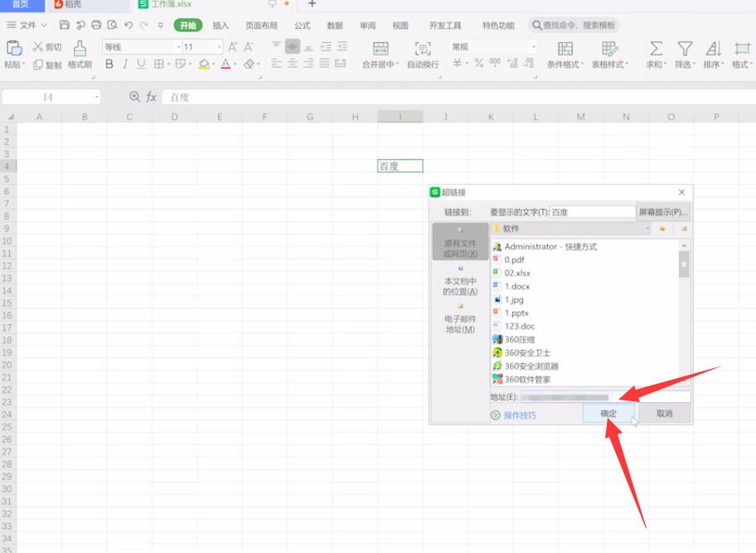Click the percent style icon
The width and height of the screenshot is (756, 553).
coord(479,63)
